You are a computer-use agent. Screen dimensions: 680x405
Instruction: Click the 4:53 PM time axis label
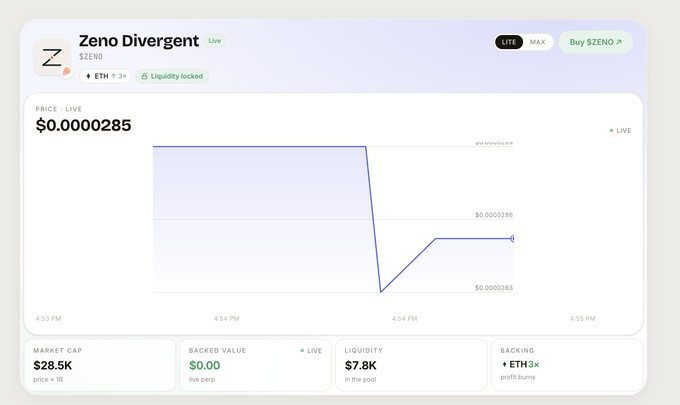click(48, 318)
